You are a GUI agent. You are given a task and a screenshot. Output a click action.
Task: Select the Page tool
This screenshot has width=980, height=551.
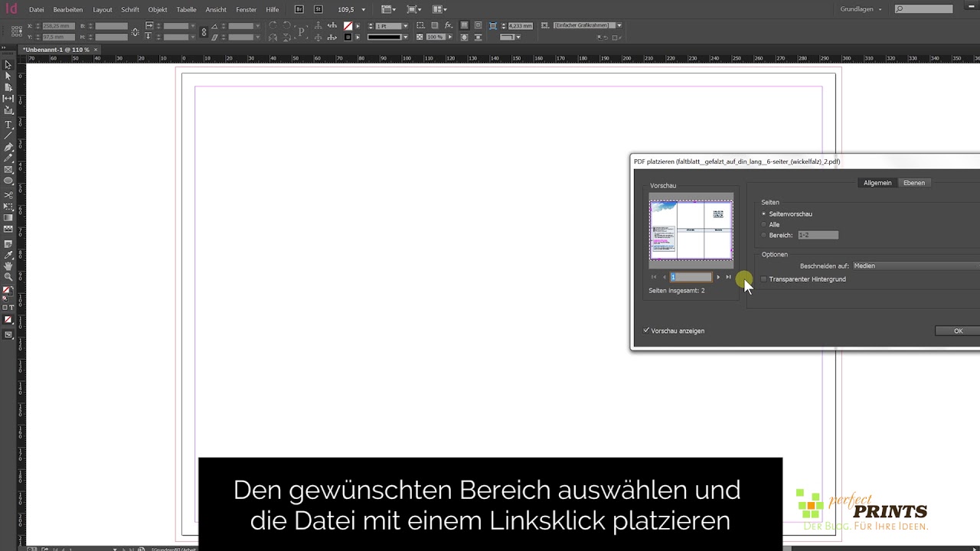(8, 87)
